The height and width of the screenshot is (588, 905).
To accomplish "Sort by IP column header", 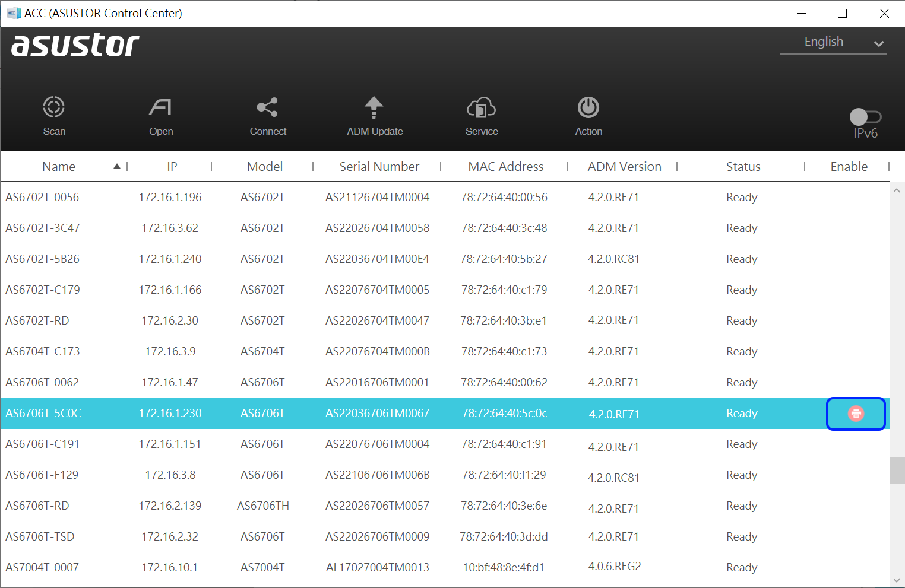I will point(172,167).
